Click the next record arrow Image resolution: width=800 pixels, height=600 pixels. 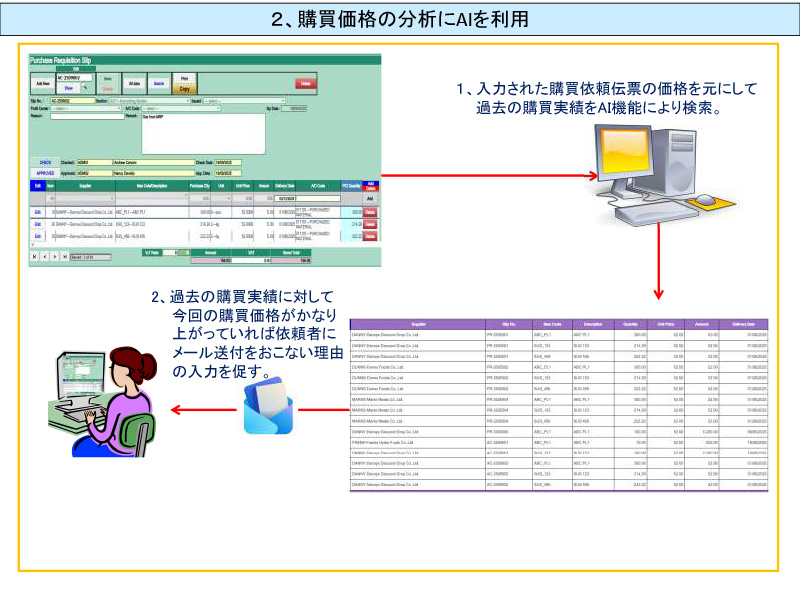click(x=55, y=256)
